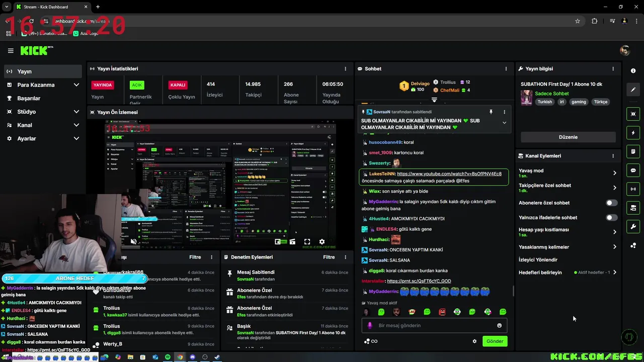Click İzleyici Yönlendir action
644x362 pixels.
(x=538, y=260)
